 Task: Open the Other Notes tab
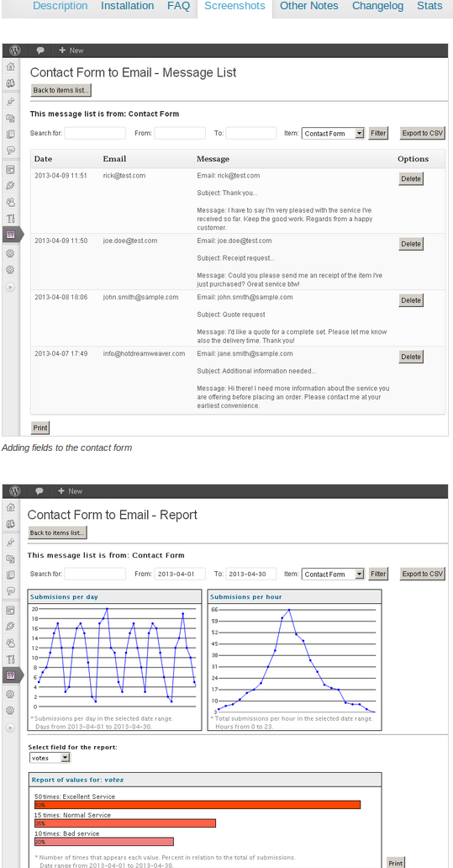[x=309, y=6]
